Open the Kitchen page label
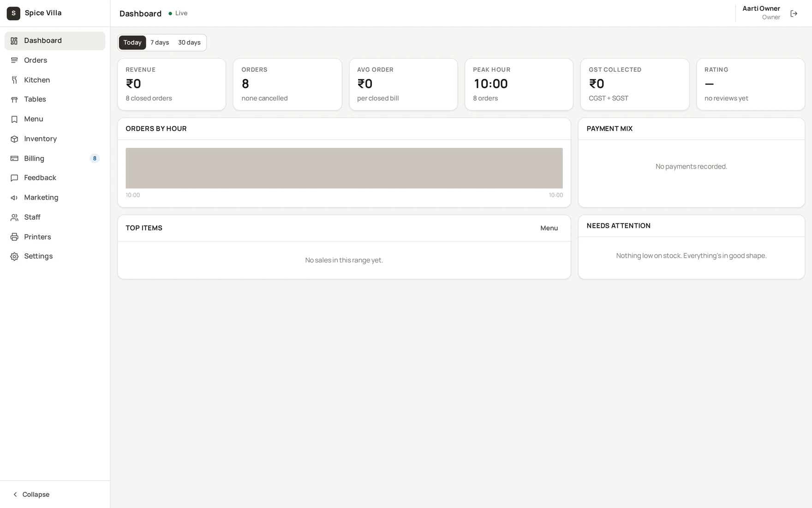 point(37,80)
